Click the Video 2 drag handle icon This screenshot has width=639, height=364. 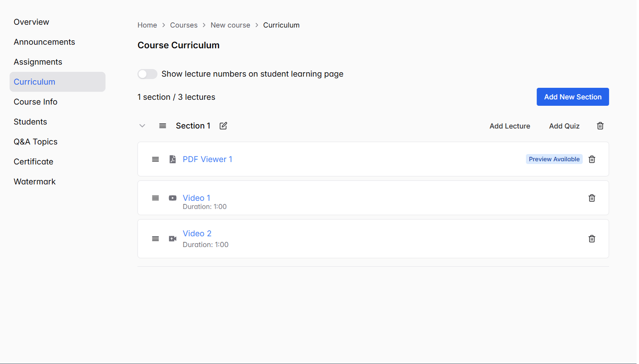155,239
